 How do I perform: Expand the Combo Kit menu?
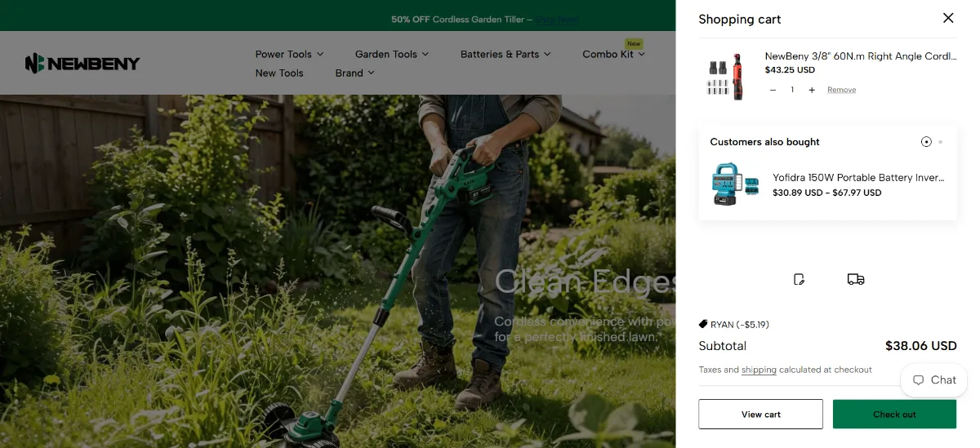(x=614, y=54)
